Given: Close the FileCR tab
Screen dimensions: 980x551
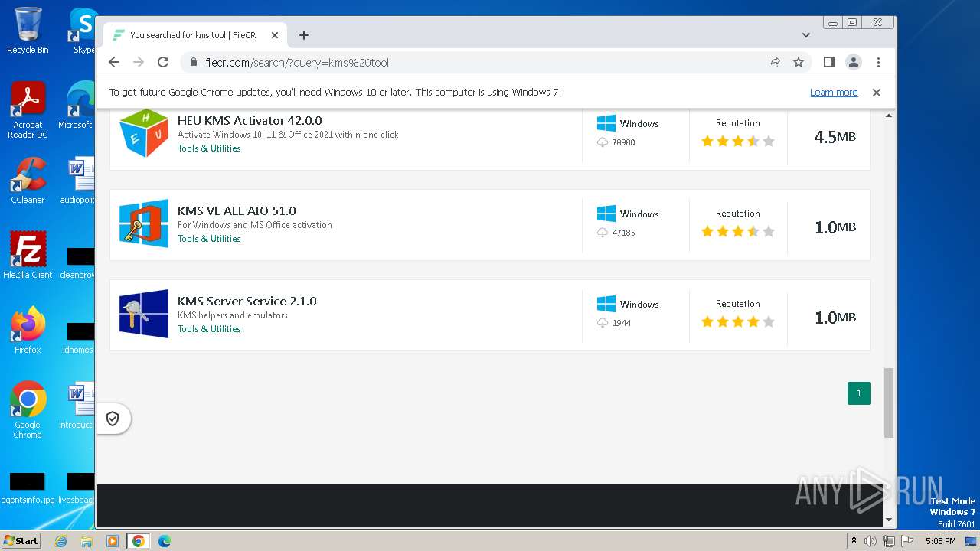Looking at the screenshot, I should pos(275,35).
